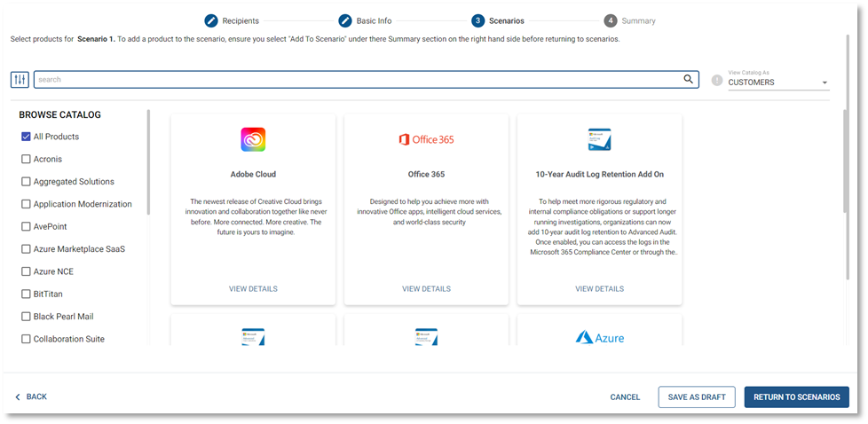This screenshot has width=868, height=424.
Task: Click the Back link
Action: 30,397
